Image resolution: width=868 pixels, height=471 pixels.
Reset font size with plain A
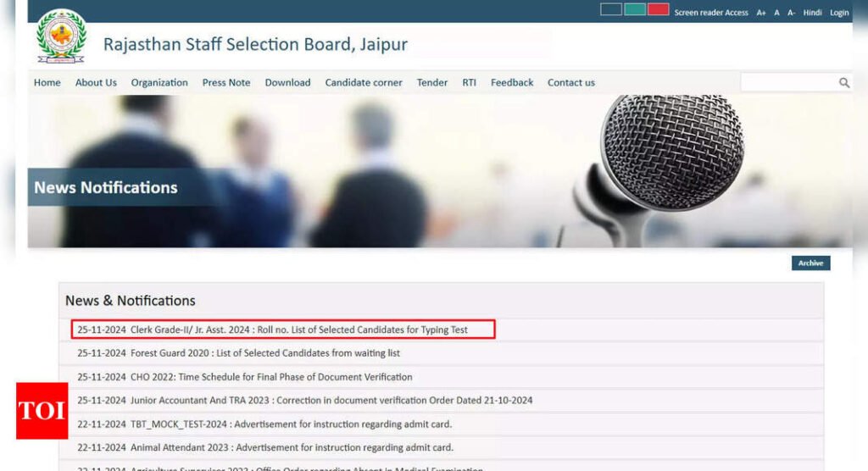[x=776, y=12]
